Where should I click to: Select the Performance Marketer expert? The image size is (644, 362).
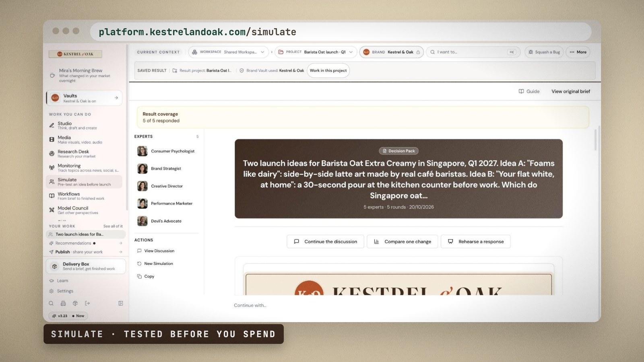(165, 204)
